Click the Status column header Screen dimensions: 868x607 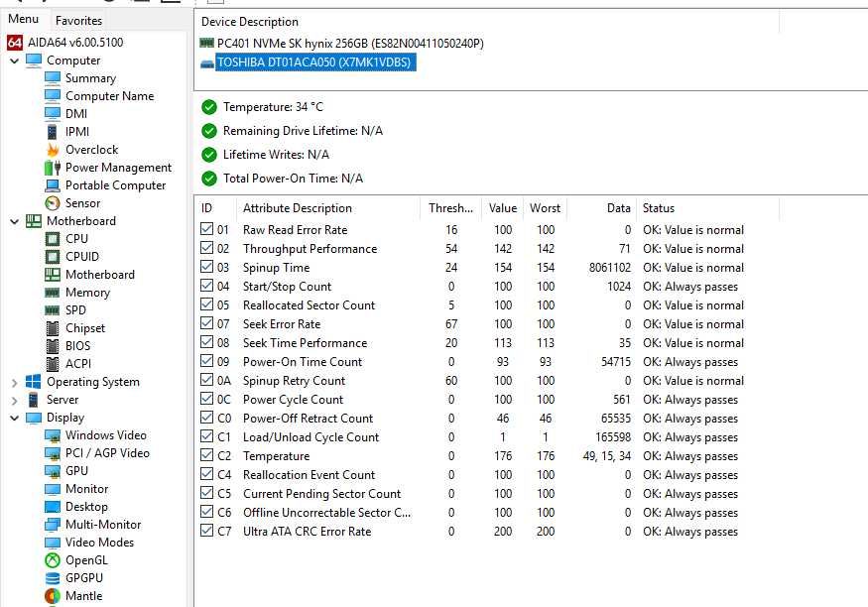tap(707, 208)
